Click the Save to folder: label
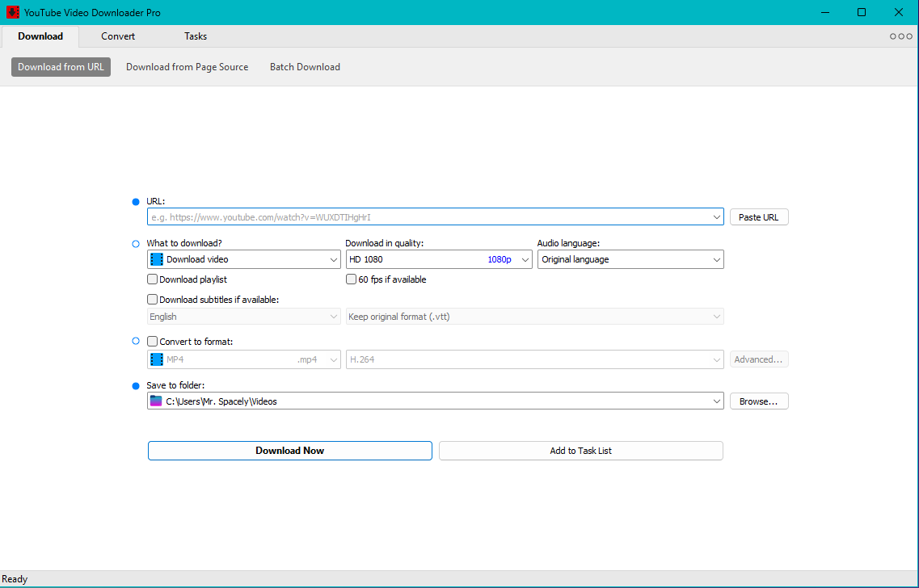The width and height of the screenshot is (919, 588). tap(175, 385)
